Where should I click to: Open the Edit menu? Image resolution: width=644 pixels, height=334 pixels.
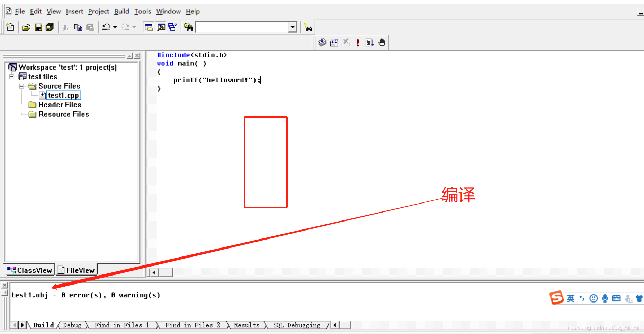point(36,11)
